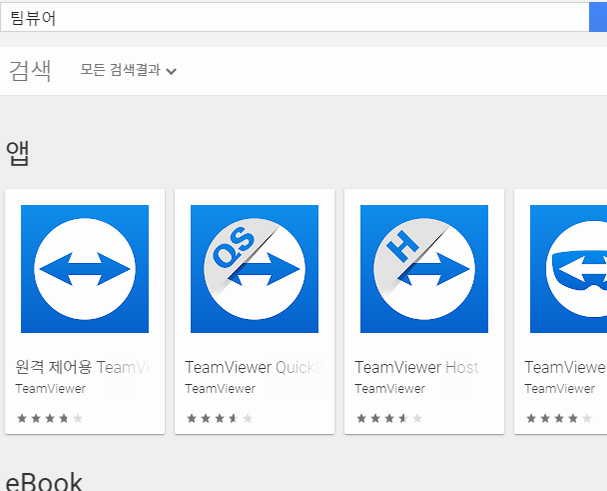Viewport: 607px width, 491px height.
Task: Click the search field containing 팀뷰어
Action: [295, 17]
